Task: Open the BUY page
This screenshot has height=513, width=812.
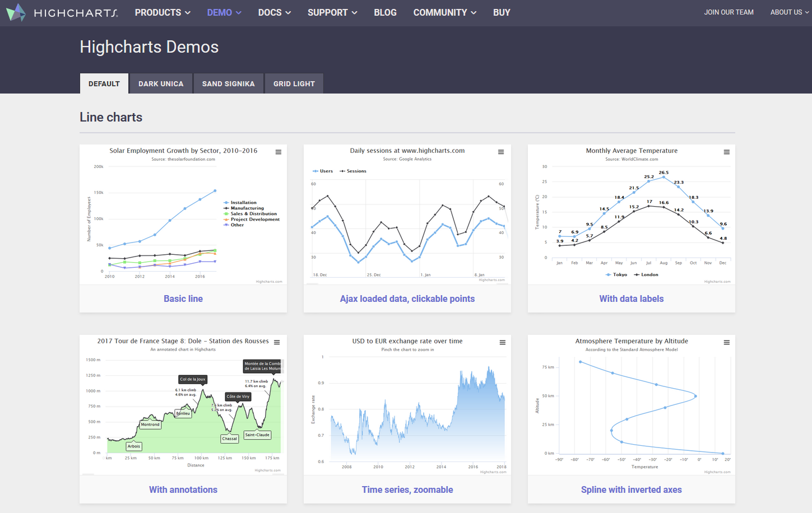Action: tap(502, 12)
